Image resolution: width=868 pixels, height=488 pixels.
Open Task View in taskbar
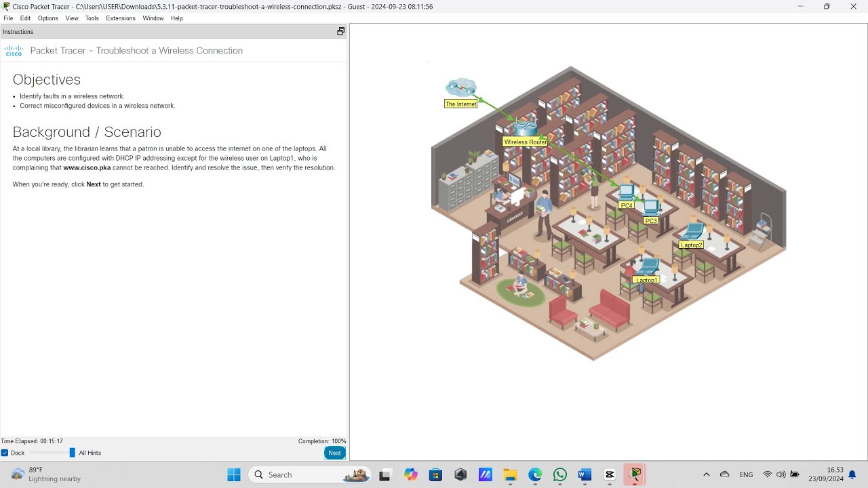(x=385, y=474)
